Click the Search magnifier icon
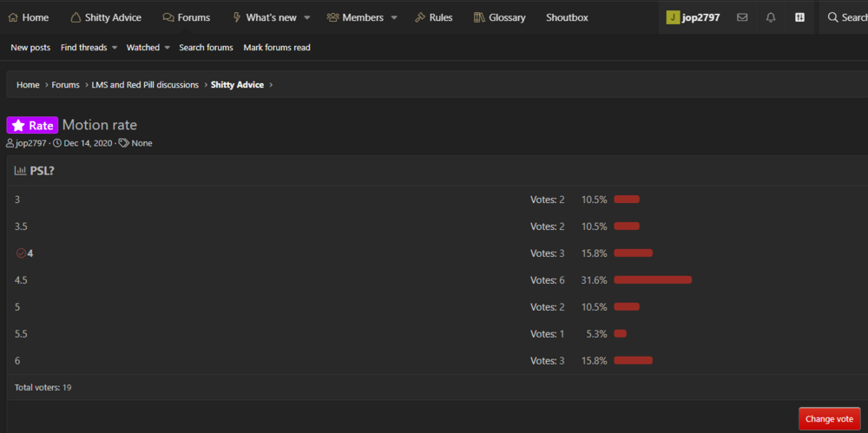The width and height of the screenshot is (868, 433). (832, 17)
